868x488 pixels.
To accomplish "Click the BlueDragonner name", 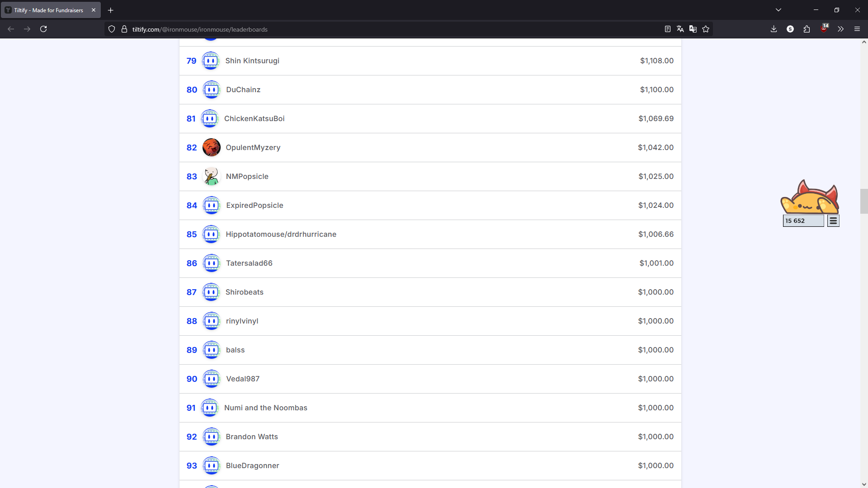I will 252,465.
